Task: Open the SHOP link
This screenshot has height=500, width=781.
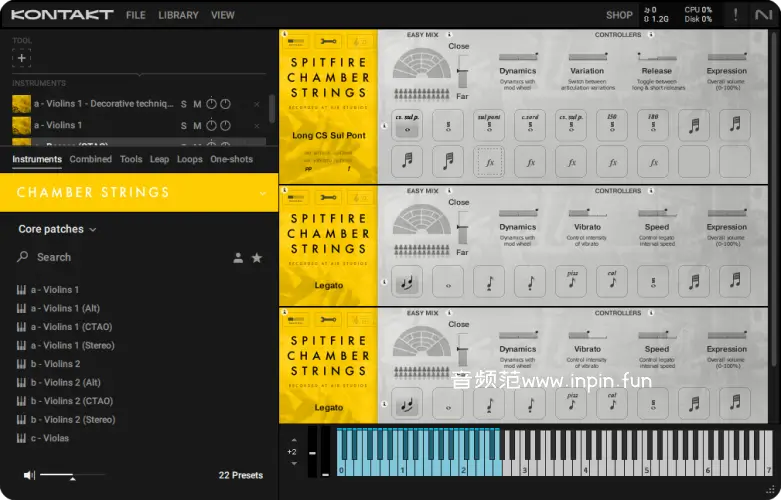Action: click(619, 15)
